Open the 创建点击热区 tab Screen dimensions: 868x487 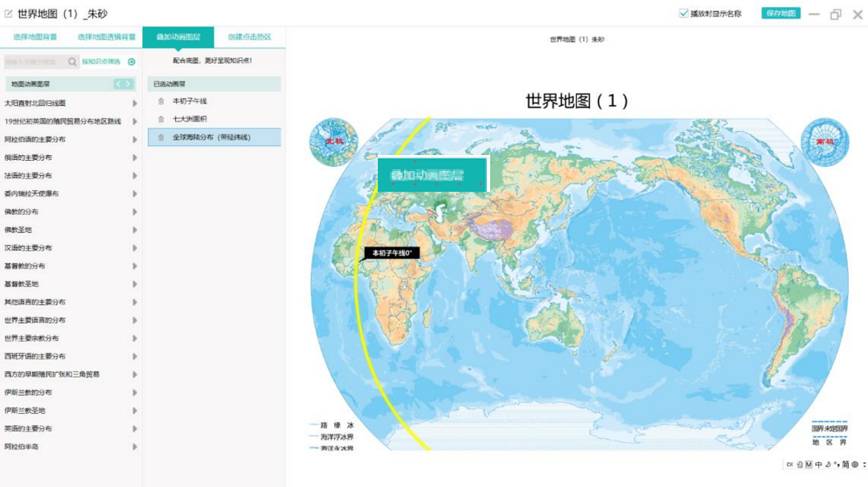(x=249, y=37)
